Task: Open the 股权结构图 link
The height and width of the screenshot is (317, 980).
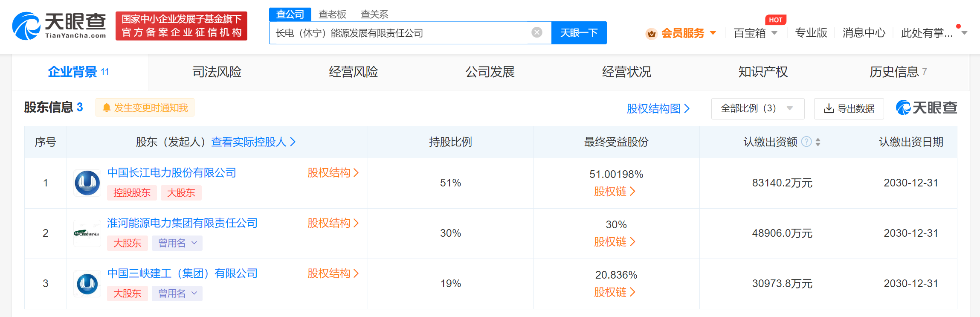Action: [x=658, y=108]
